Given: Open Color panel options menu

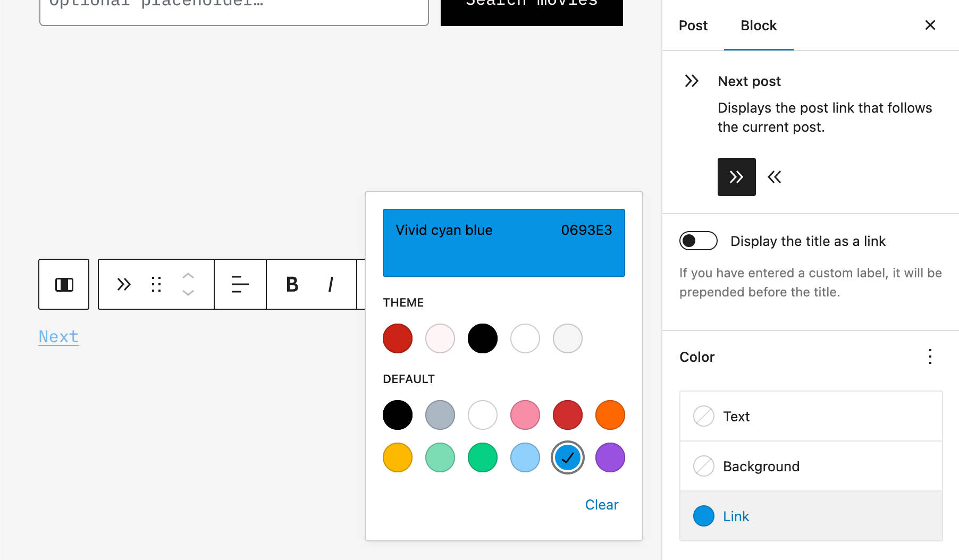Looking at the screenshot, I should pyautogui.click(x=930, y=357).
